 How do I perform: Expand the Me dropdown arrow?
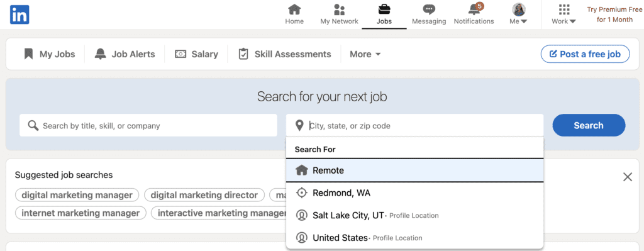point(524,22)
